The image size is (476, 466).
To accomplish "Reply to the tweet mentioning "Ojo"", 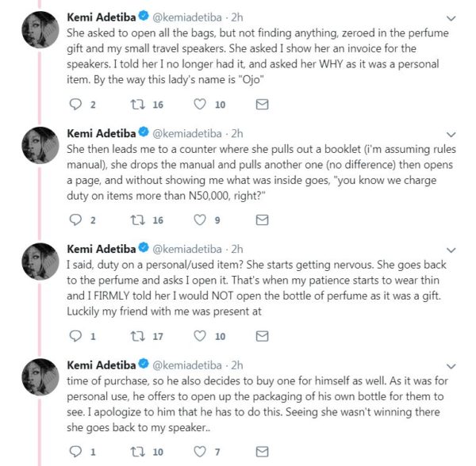I will point(75,105).
